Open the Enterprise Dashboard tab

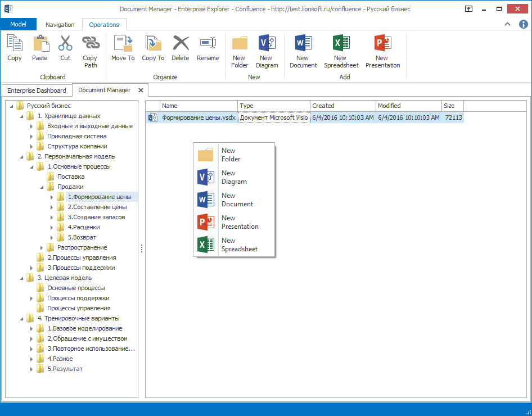37,91
